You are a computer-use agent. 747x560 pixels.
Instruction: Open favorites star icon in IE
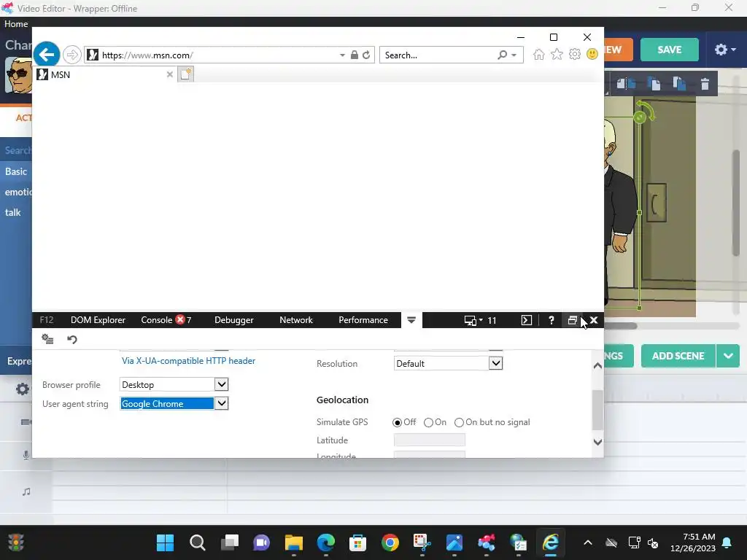pyautogui.click(x=557, y=54)
